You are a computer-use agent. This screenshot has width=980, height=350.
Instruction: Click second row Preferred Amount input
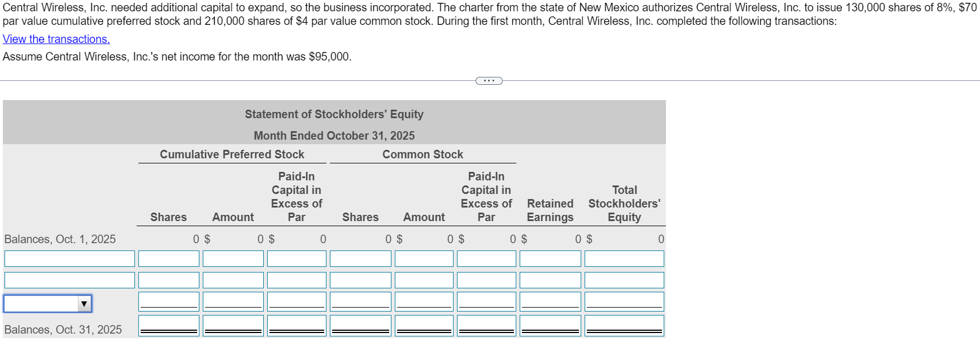click(233, 280)
